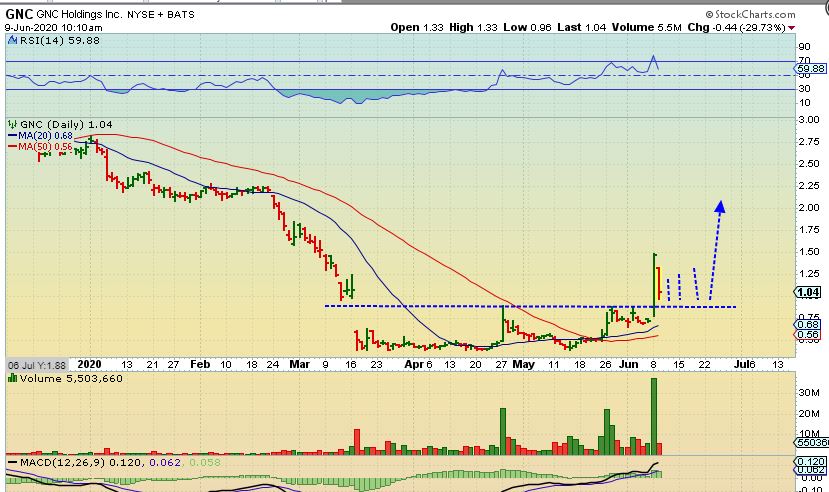The width and height of the screenshot is (829, 492).
Task: Click the 'Mar' month axis label
Action: (x=299, y=364)
